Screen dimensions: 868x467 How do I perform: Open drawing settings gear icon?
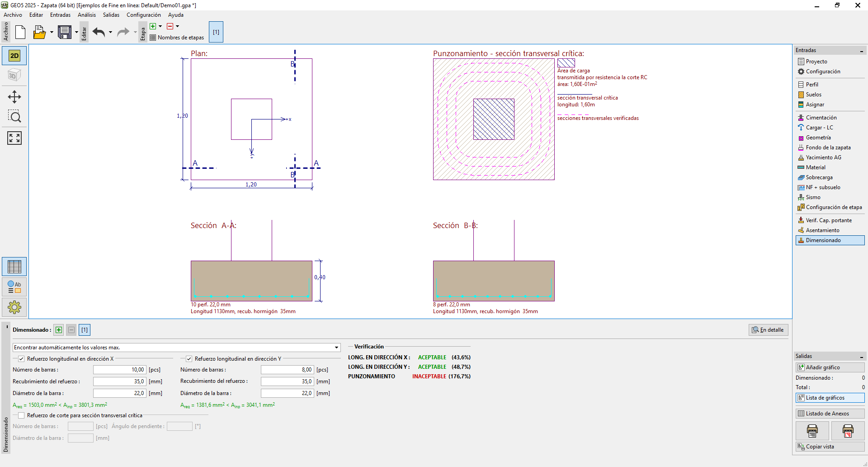click(14, 307)
